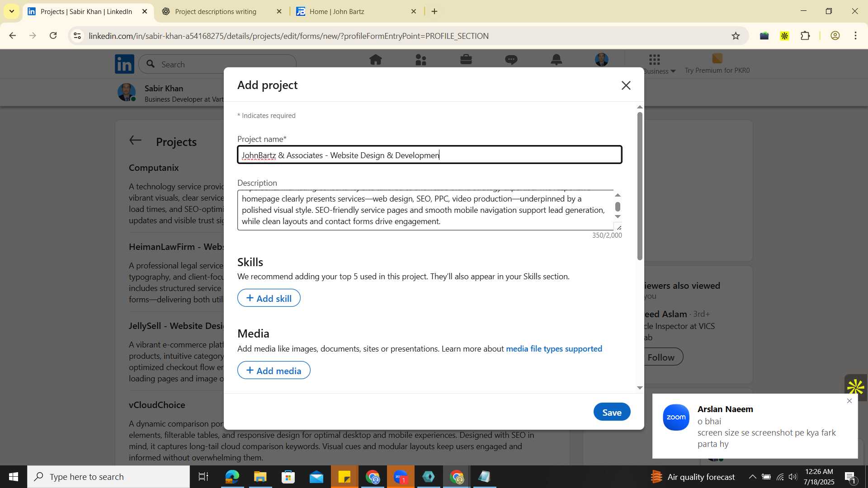Switch to Home | John Bartz tab

coord(337,12)
